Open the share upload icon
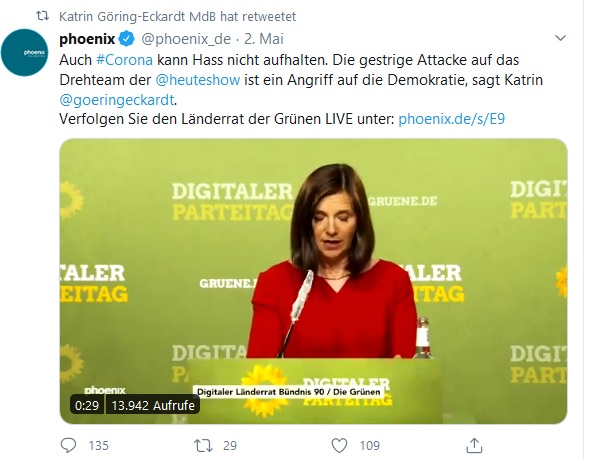 tap(474, 445)
